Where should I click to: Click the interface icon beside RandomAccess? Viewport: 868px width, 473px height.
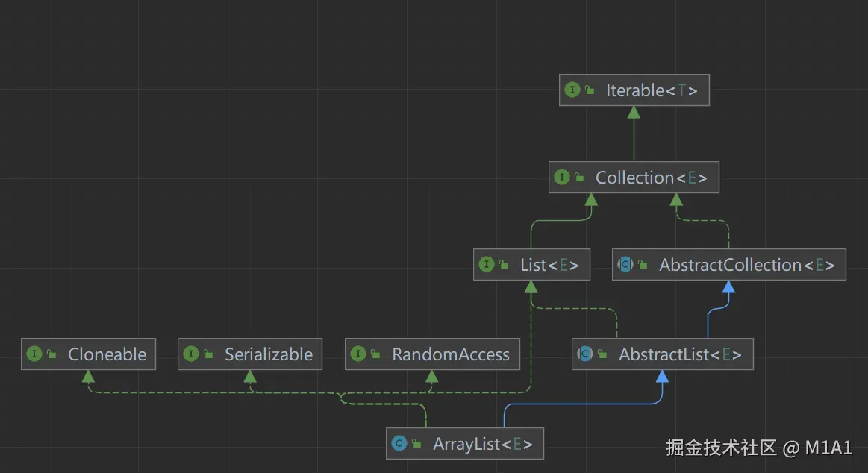(x=358, y=354)
